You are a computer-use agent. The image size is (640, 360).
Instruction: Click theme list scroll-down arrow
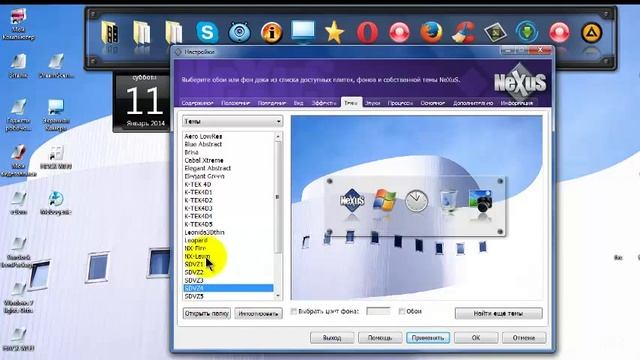click(278, 296)
